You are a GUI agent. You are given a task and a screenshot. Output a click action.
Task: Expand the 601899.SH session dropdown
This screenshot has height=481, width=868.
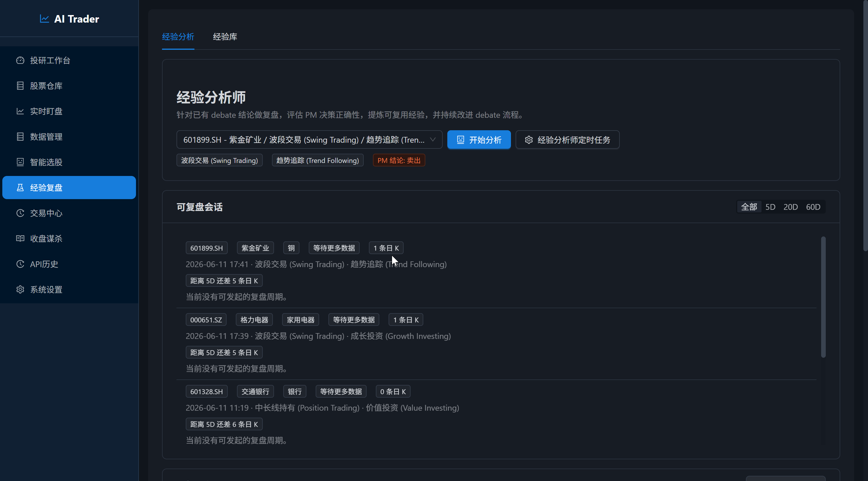[309, 139]
